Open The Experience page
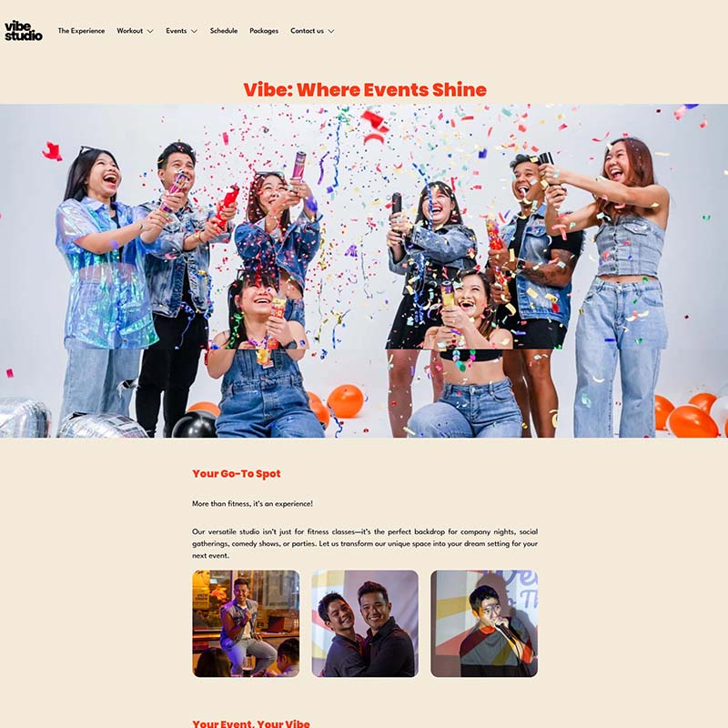This screenshot has height=728, width=728. pyautogui.click(x=81, y=31)
